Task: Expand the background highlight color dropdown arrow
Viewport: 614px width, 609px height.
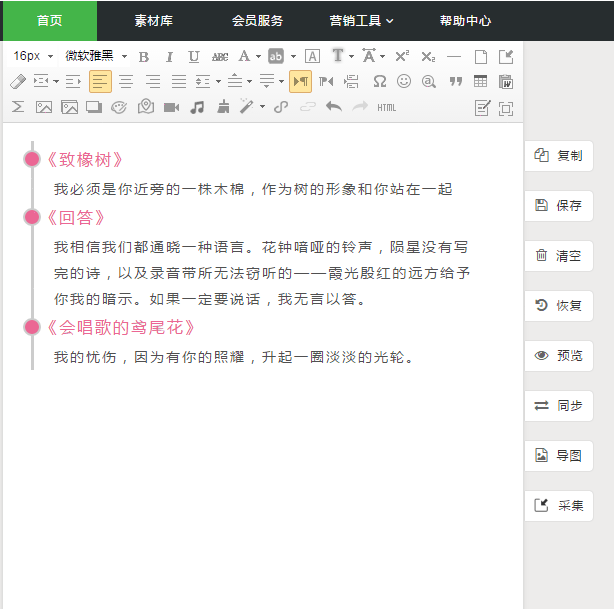Action: point(293,57)
